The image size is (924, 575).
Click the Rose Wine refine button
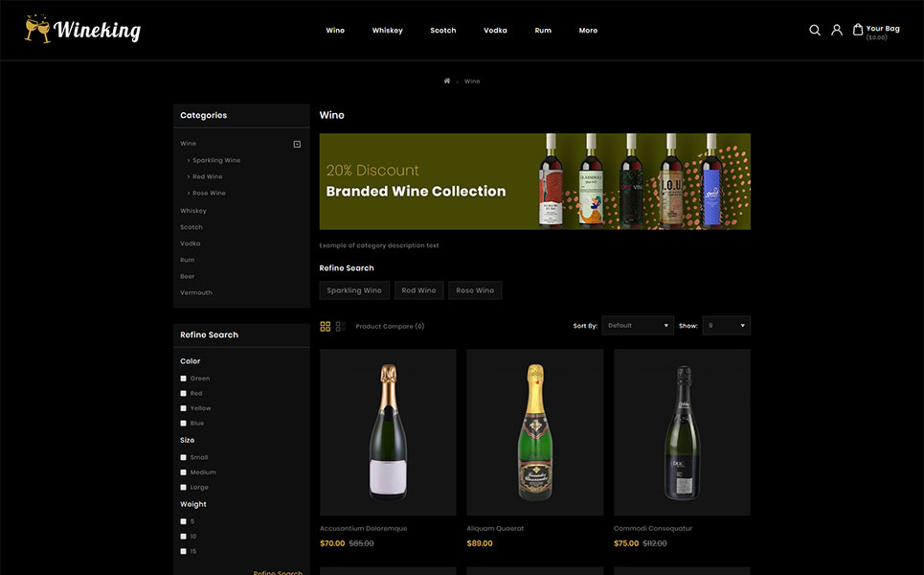pyautogui.click(x=475, y=290)
